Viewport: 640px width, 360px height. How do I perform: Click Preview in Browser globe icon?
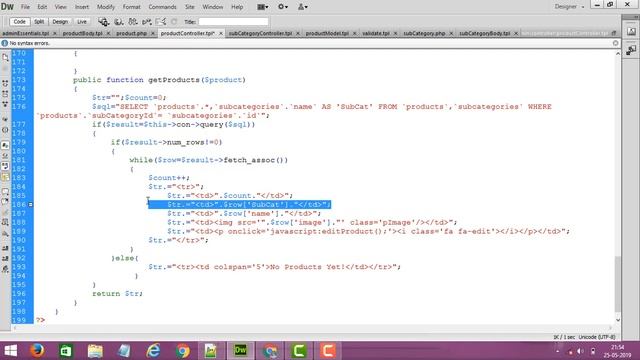pyautogui.click(x=118, y=22)
